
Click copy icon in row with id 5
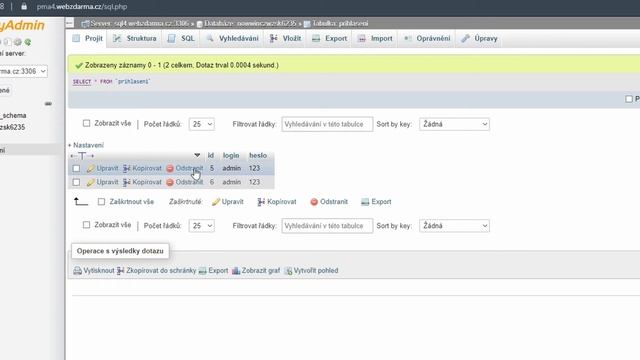pyautogui.click(x=127, y=168)
